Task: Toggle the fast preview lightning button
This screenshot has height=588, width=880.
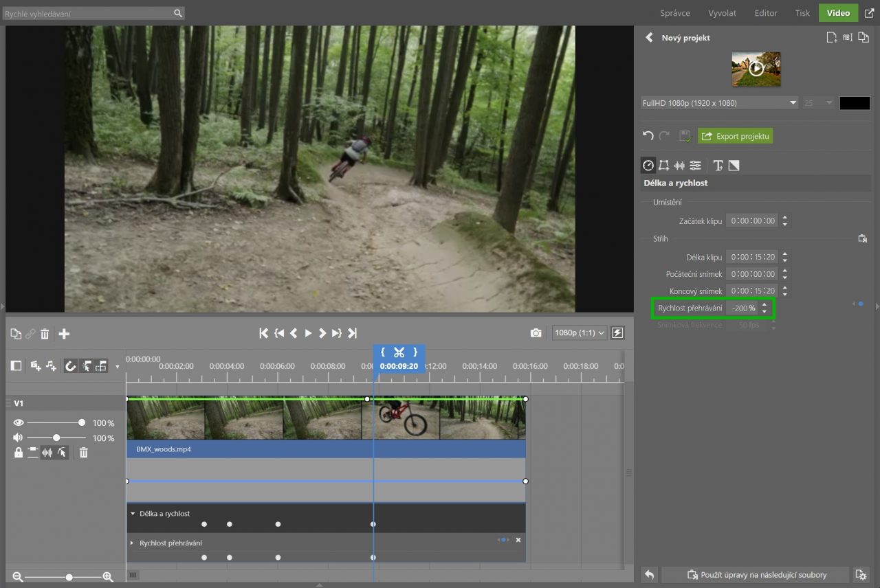Action: [617, 333]
